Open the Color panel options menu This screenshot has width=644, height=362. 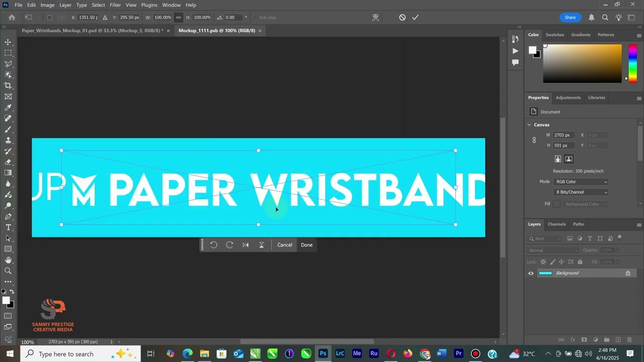click(639, 35)
